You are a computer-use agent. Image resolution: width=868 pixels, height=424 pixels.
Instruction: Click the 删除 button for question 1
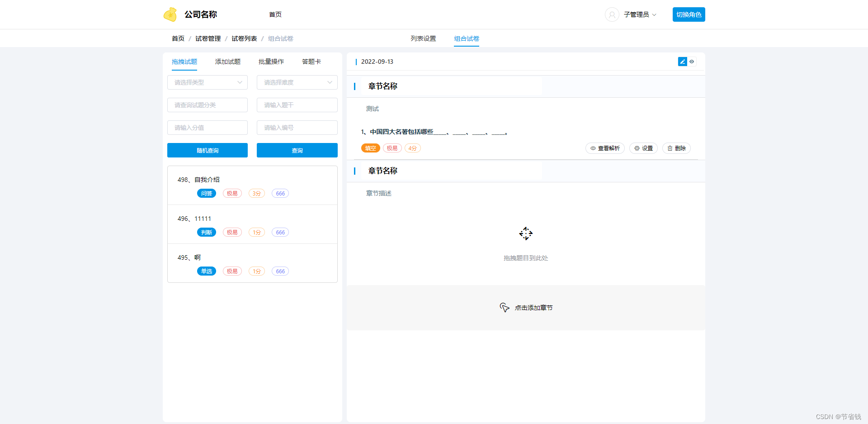click(676, 148)
